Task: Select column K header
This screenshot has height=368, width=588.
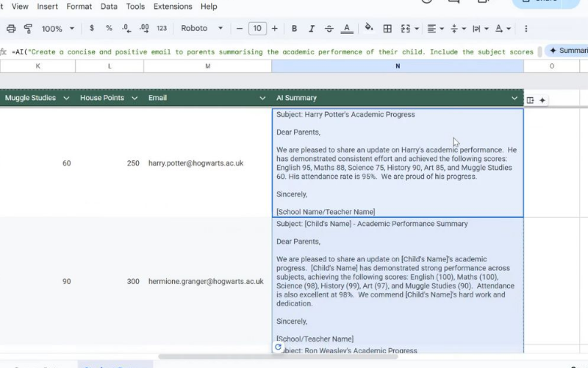Action: pos(37,66)
